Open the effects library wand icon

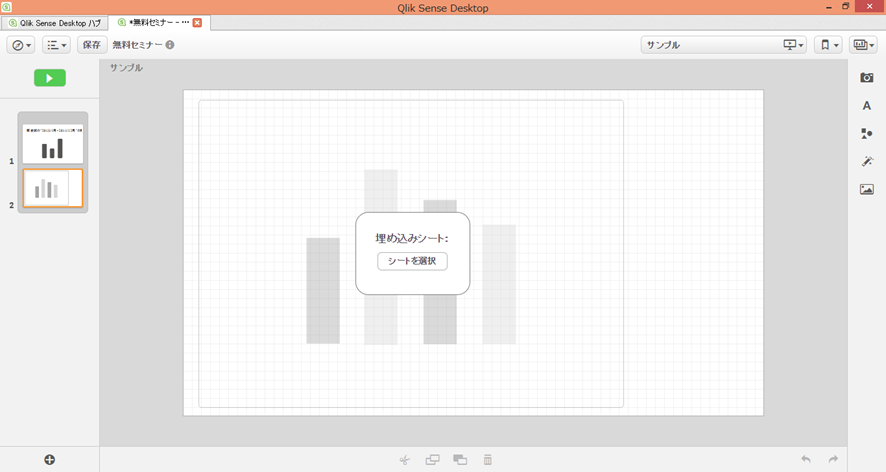(x=866, y=161)
